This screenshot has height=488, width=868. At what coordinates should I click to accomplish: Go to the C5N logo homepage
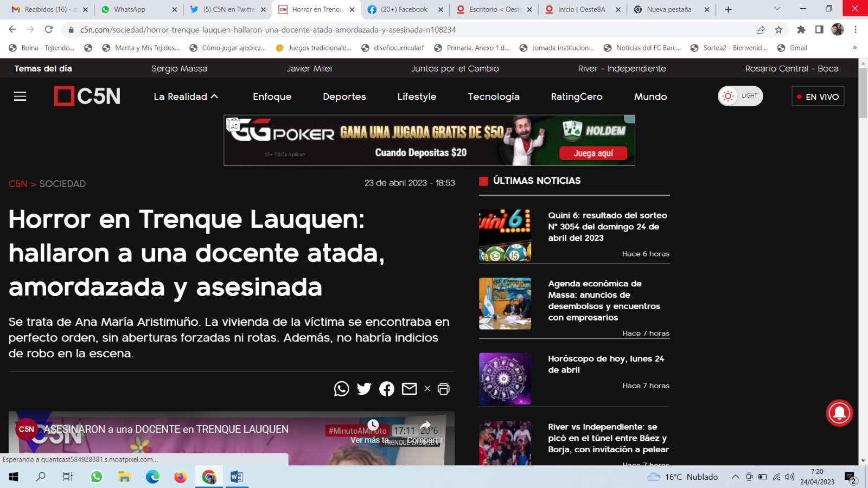tap(87, 97)
